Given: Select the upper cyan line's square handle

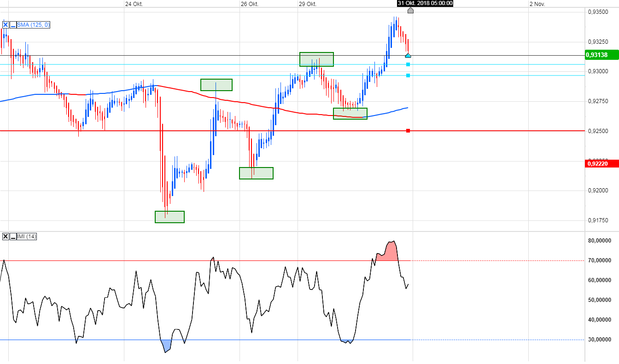Looking at the screenshot, I should pyautogui.click(x=407, y=64).
